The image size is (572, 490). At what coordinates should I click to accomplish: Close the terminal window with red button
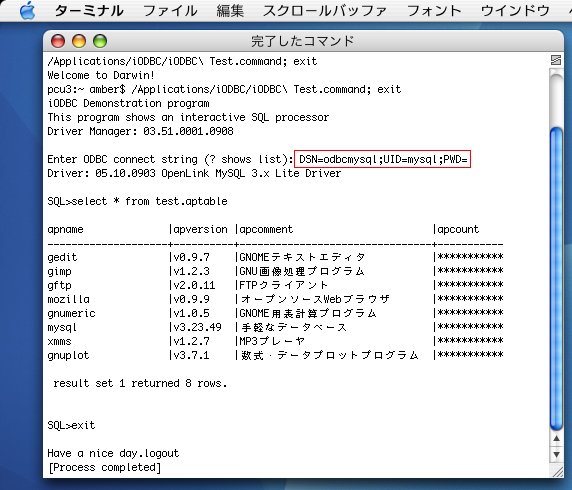pos(58,41)
